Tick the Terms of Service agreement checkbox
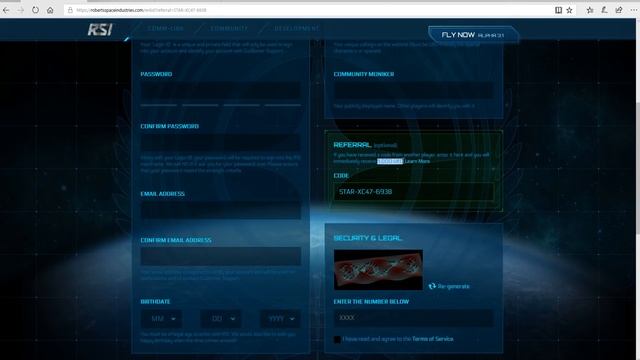The width and height of the screenshot is (640, 360). [x=337, y=339]
